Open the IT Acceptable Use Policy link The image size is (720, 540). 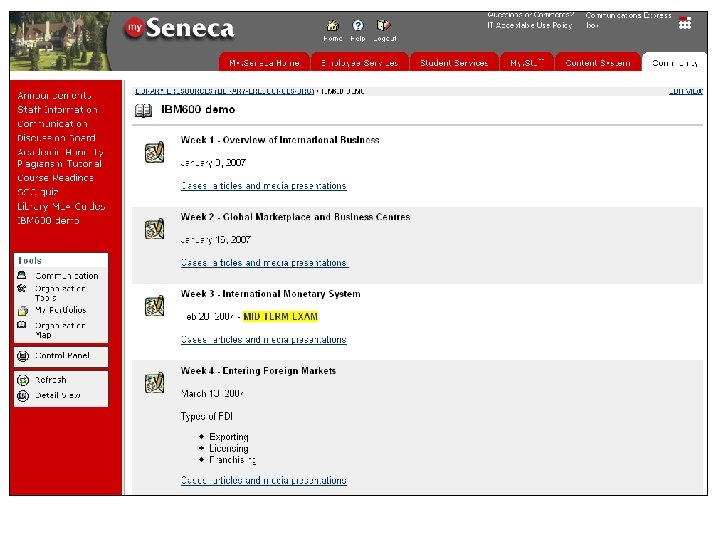529,25
